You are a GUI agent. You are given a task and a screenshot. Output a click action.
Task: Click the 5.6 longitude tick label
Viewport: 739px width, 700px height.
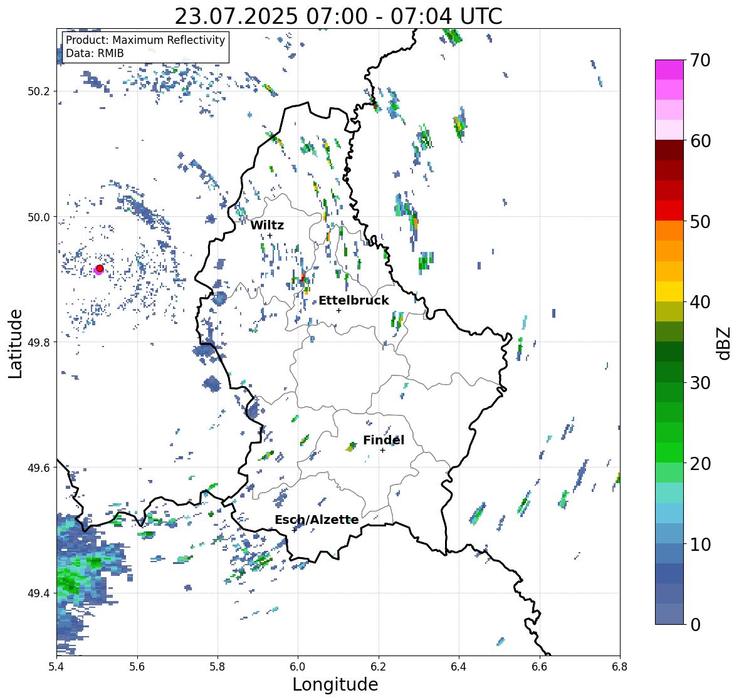pos(137,667)
